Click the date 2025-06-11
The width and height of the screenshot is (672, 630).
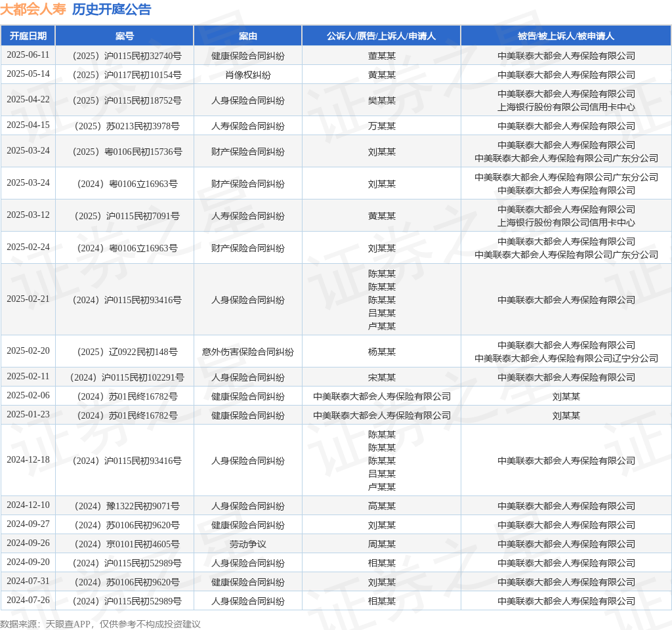[28, 55]
